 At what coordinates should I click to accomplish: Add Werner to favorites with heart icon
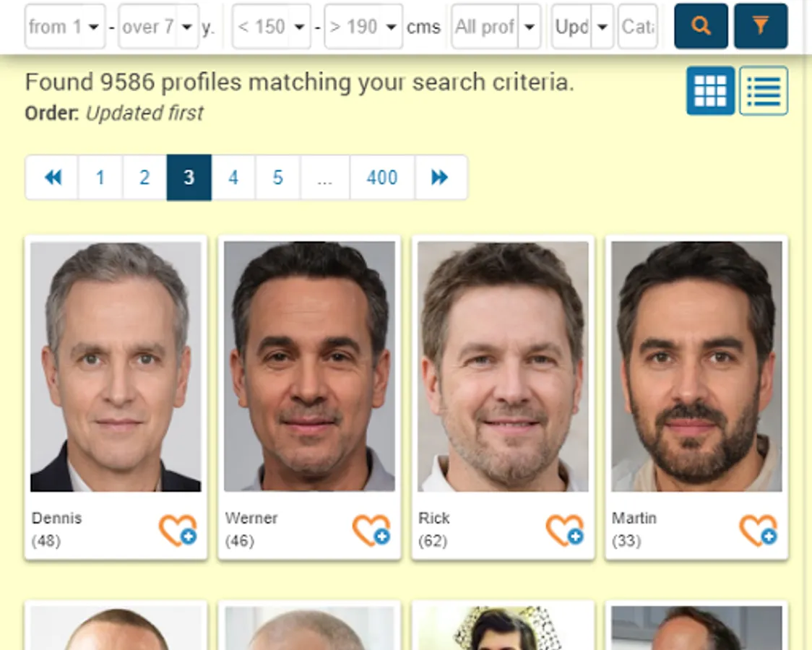(371, 530)
